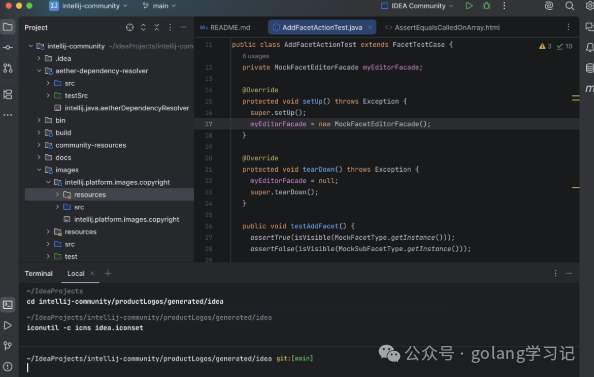Screen dimensions: 594x377
Task: Place cursor on line 17 myEditorFacade assignment
Action: (x=340, y=124)
